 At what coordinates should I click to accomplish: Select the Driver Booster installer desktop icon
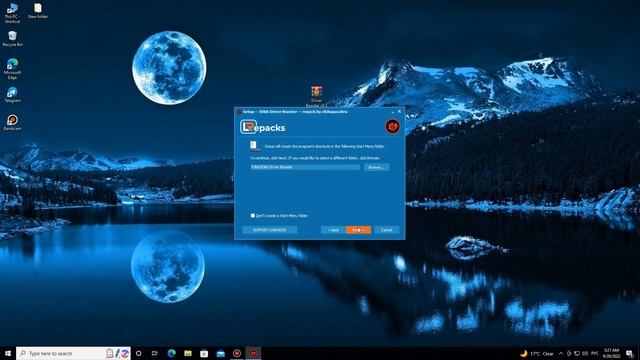coord(316,96)
